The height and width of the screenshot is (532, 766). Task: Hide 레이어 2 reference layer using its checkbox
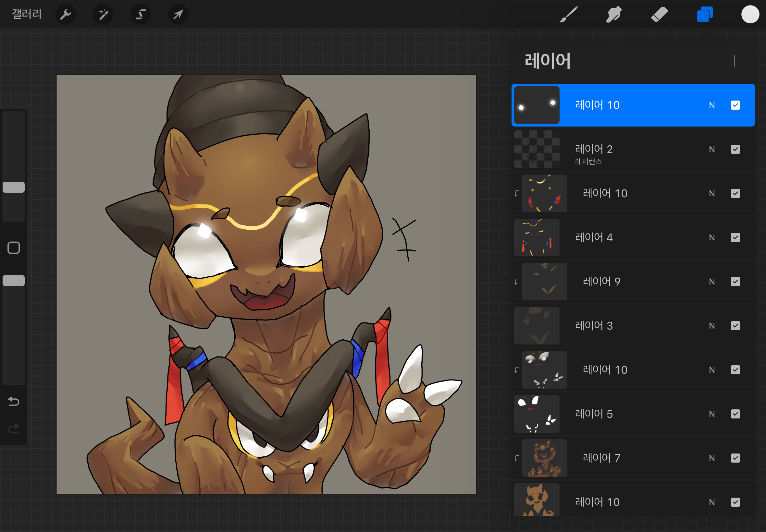[735, 149]
